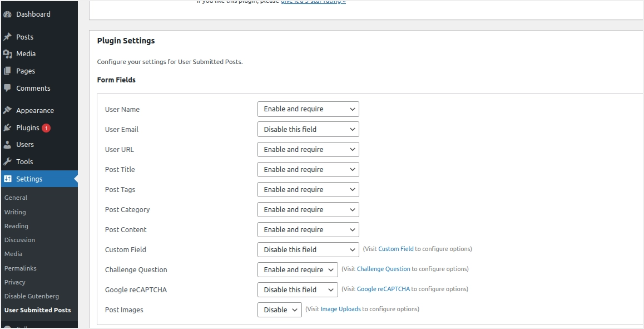Screen dimensions: 644x329
Task: Click the Users person icon
Action: pos(7,145)
